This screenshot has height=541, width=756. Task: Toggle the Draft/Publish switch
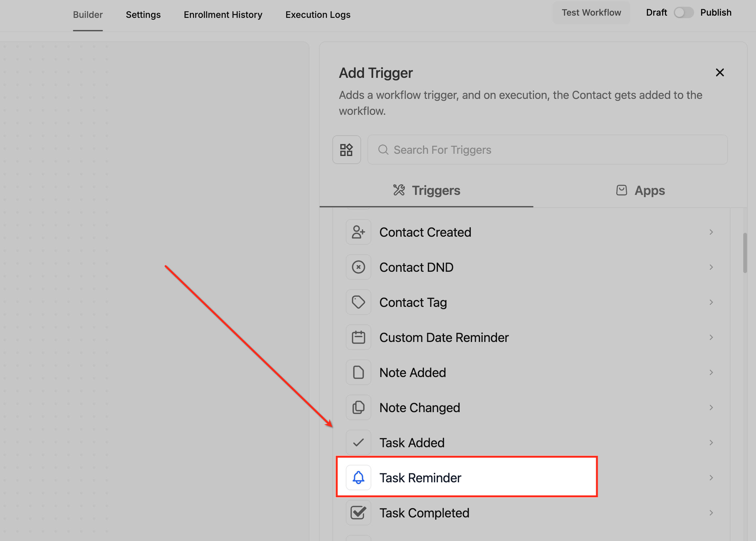683,13
